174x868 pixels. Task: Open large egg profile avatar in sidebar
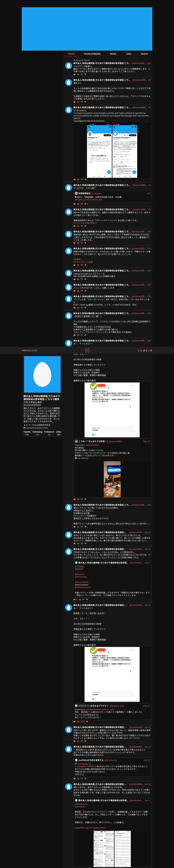pyautogui.click(x=42, y=374)
